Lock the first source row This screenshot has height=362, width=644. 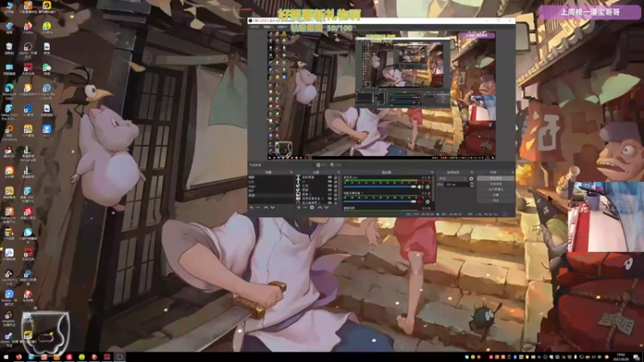pos(336,177)
